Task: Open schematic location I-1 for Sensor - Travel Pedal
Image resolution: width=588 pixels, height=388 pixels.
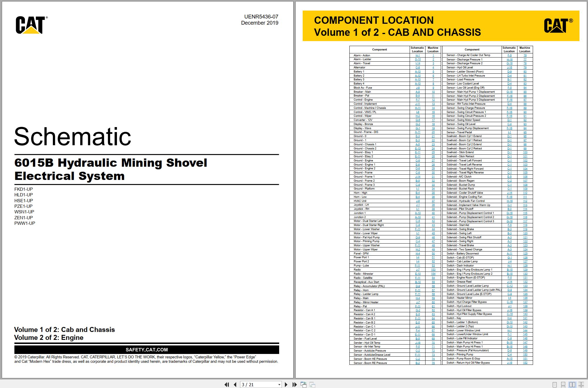Action: [510, 132]
